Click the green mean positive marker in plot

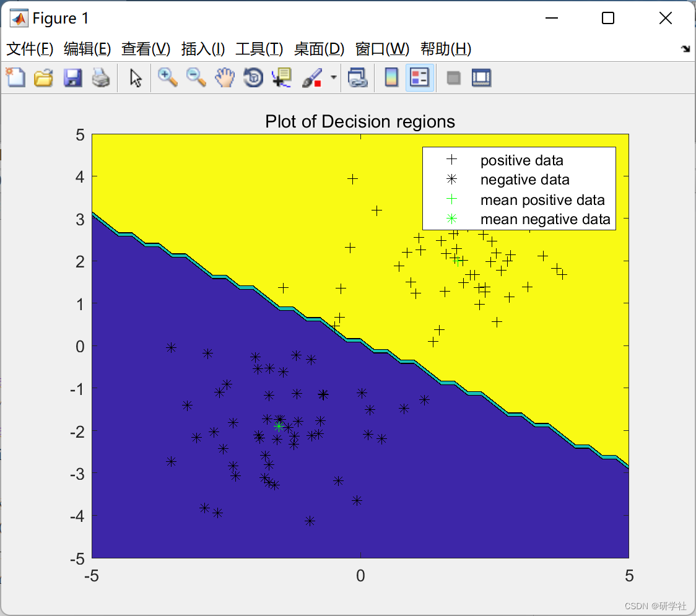pyautogui.click(x=458, y=261)
